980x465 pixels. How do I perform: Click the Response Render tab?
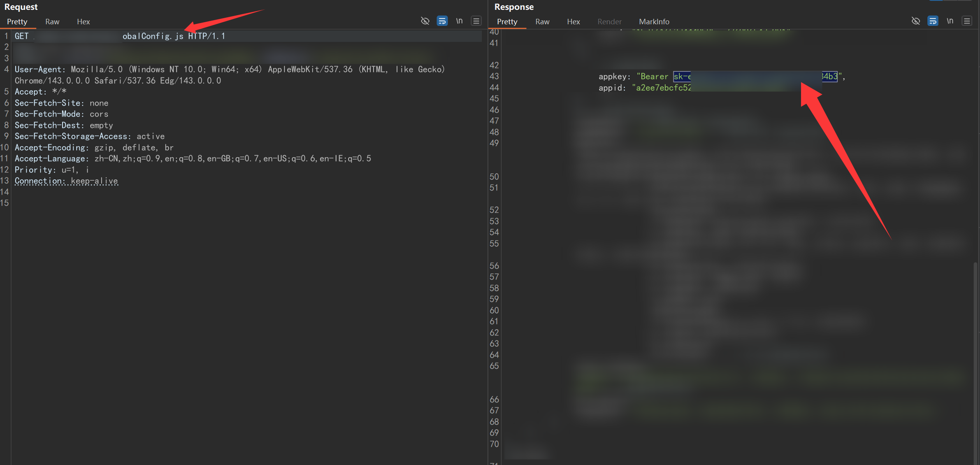pyautogui.click(x=609, y=21)
